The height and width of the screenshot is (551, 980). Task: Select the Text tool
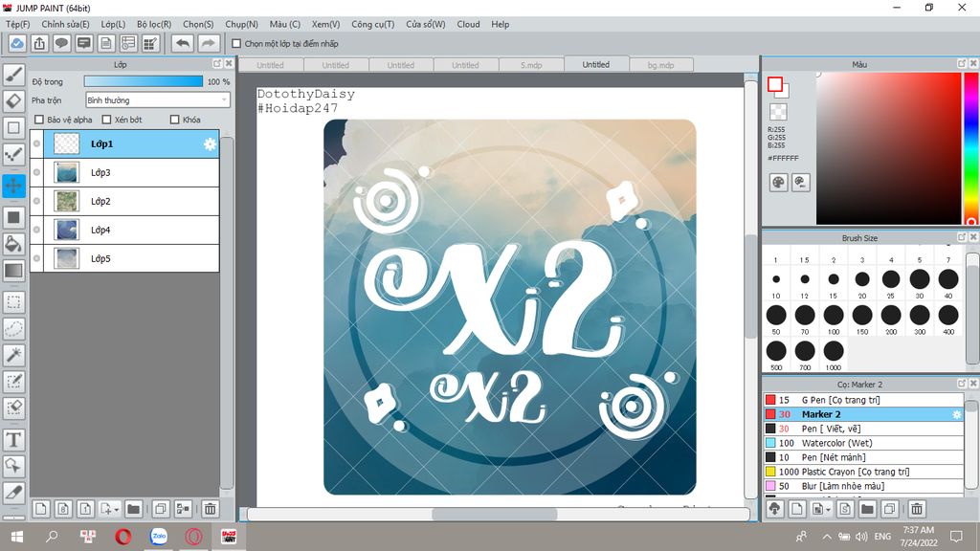13,440
